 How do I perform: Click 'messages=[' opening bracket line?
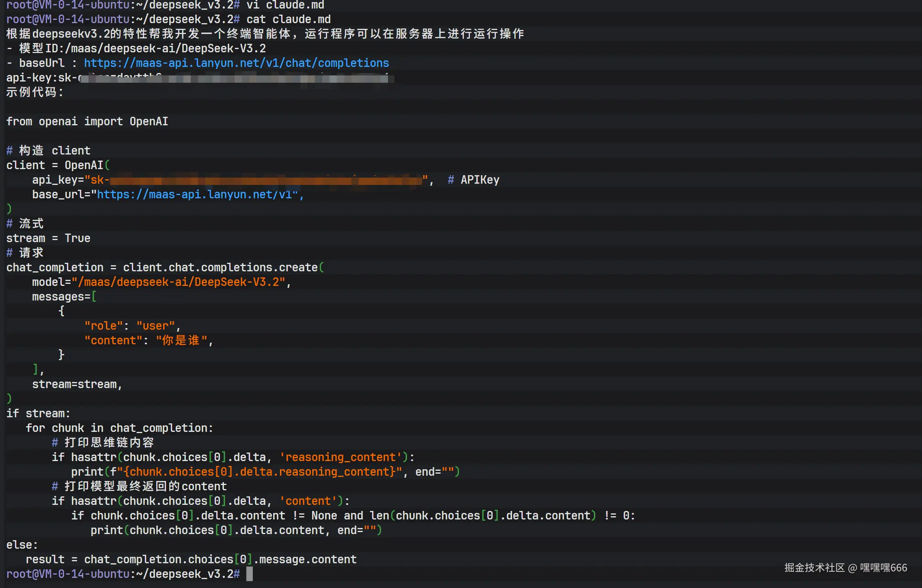coord(64,297)
